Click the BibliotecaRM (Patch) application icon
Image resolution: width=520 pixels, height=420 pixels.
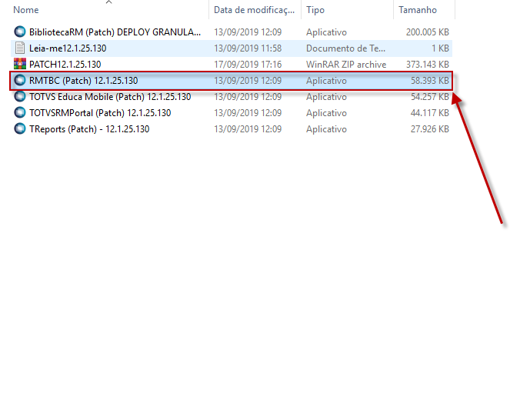click(20, 32)
